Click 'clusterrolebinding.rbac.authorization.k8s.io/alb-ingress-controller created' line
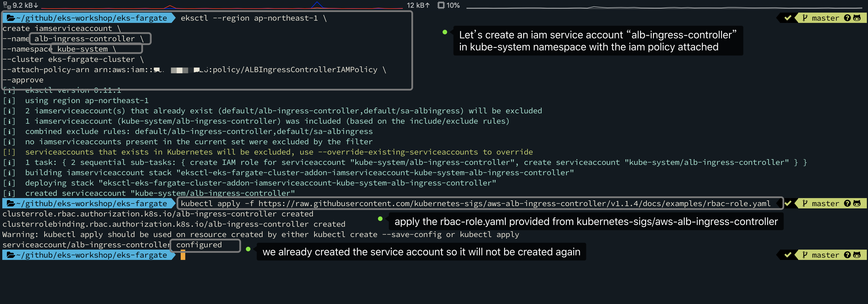 (x=174, y=224)
